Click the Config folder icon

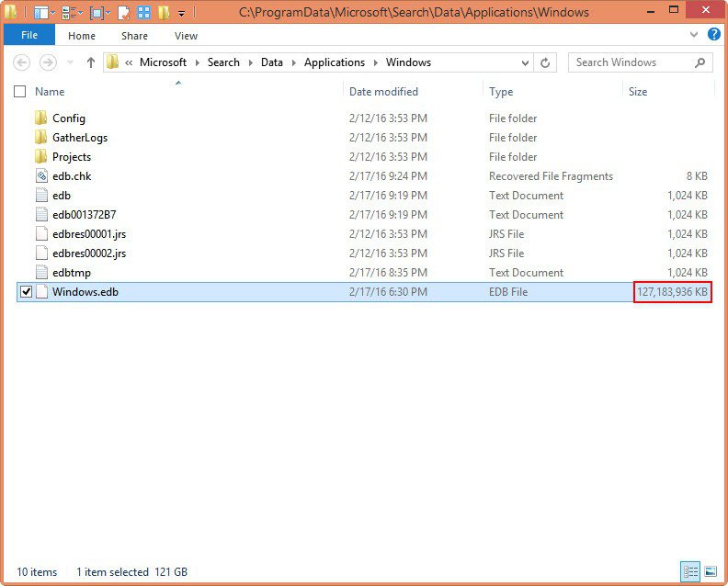(x=40, y=118)
